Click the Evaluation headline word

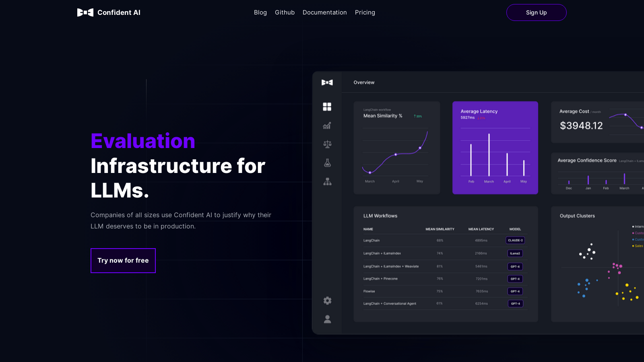pyautogui.click(x=143, y=141)
